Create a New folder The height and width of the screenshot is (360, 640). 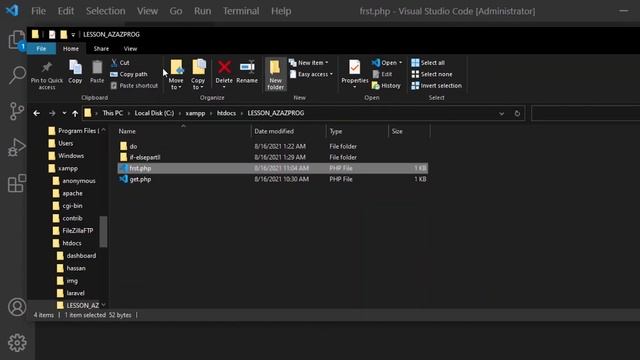tap(276, 74)
